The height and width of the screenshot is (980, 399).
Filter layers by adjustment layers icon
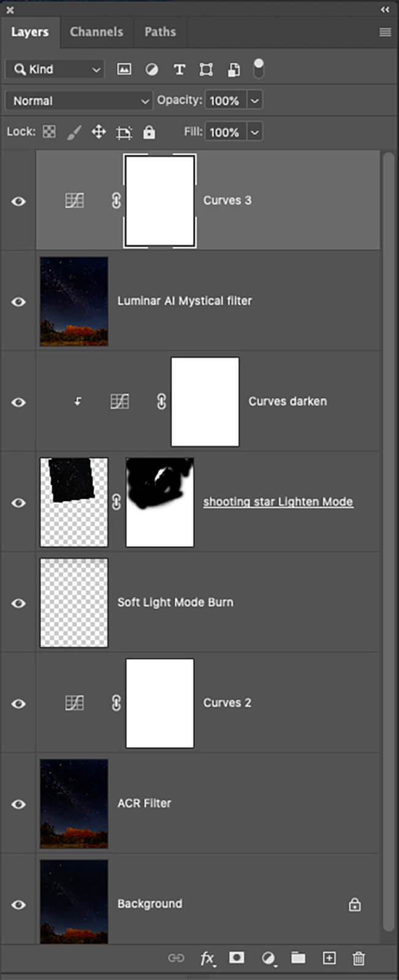point(151,69)
